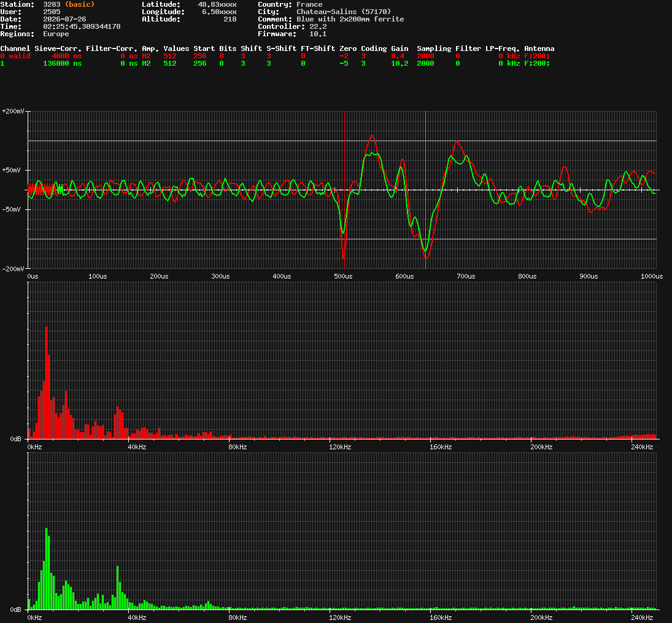Click the Sieve-Corr. column header
Screen dimensions: 672x623
[58, 48]
